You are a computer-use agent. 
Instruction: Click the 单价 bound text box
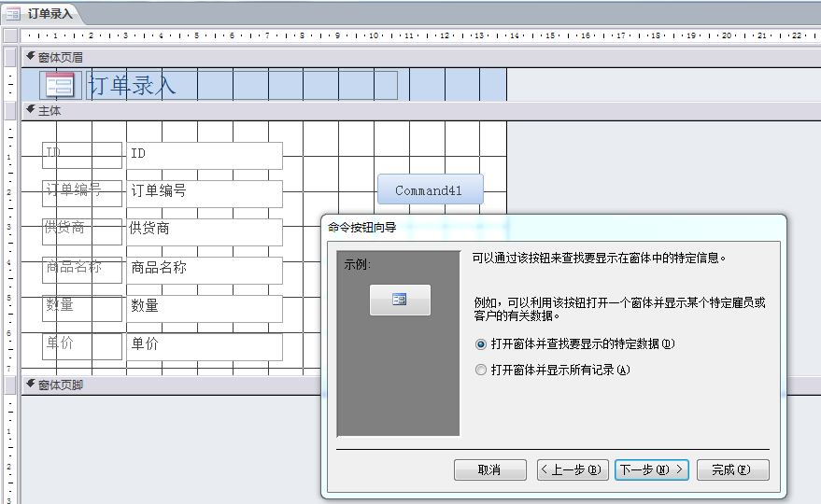pyautogui.click(x=204, y=346)
